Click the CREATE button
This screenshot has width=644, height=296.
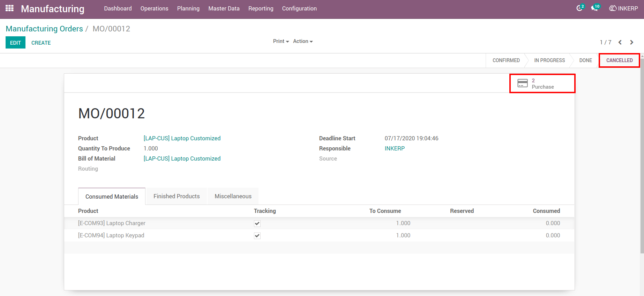(41, 43)
